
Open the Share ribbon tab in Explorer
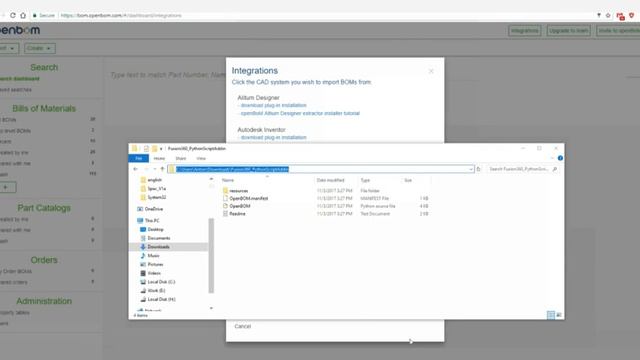click(181, 158)
